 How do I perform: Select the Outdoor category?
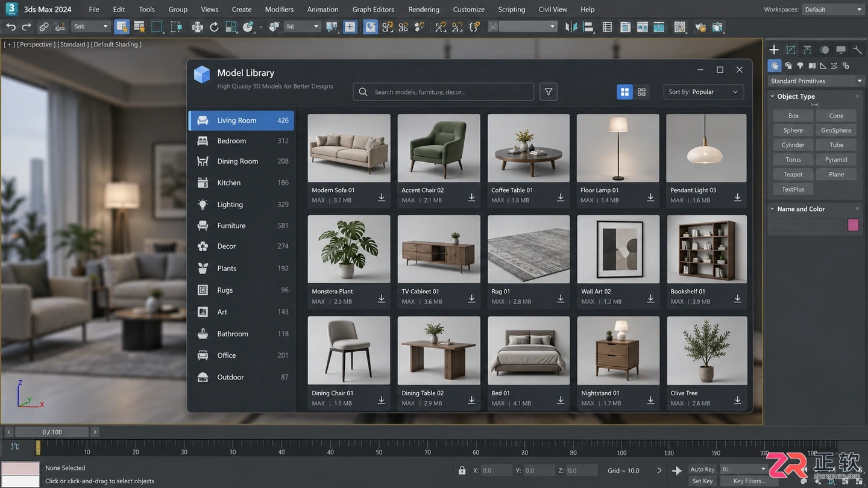(241, 377)
